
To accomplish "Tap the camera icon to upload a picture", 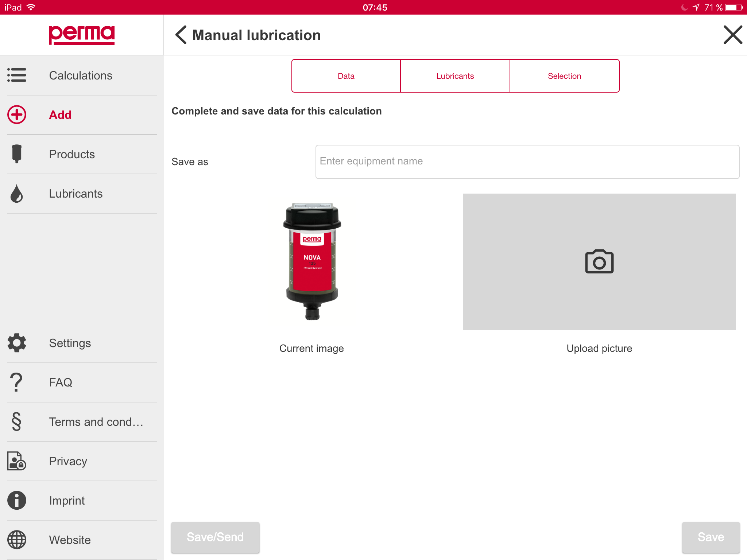I will coord(599,261).
